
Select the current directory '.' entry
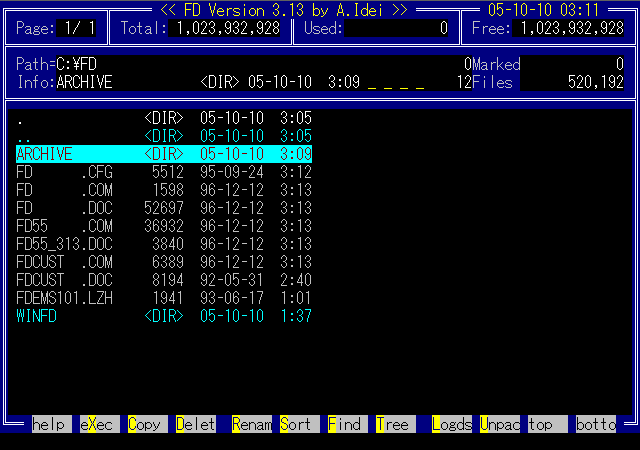pyautogui.click(x=164, y=118)
